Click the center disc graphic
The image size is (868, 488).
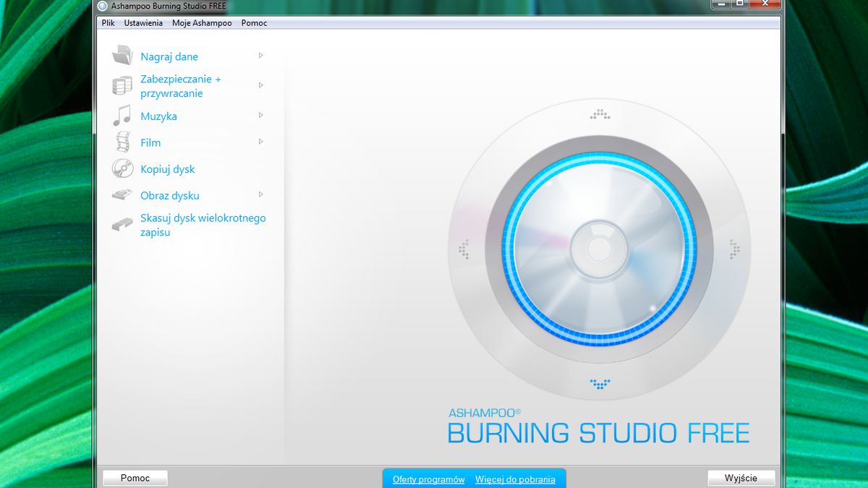[x=600, y=249]
